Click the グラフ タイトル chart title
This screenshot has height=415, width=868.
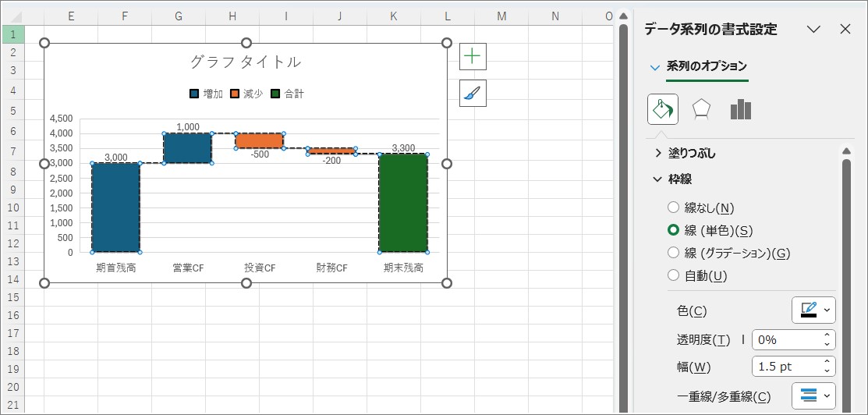click(246, 62)
